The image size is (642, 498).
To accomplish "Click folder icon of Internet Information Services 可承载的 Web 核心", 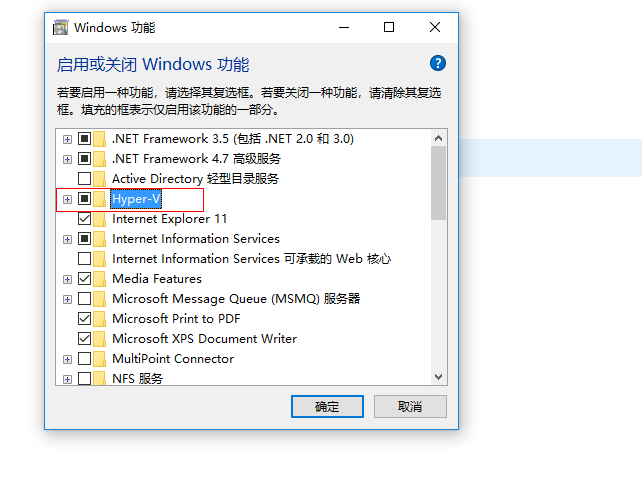I will (x=99, y=259).
